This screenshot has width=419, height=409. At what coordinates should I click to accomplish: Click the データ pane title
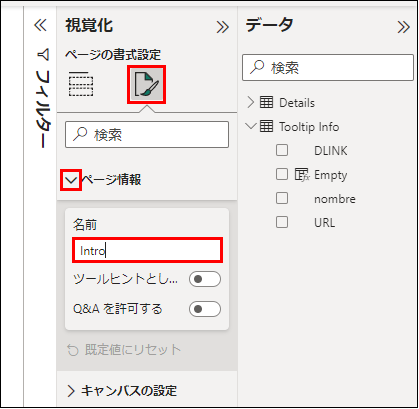pos(269,25)
